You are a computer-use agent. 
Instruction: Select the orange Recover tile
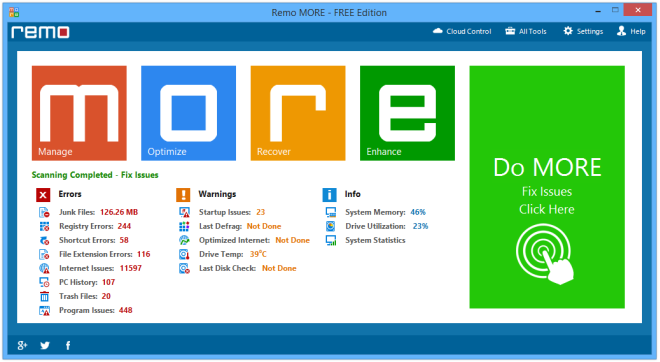[x=298, y=113]
